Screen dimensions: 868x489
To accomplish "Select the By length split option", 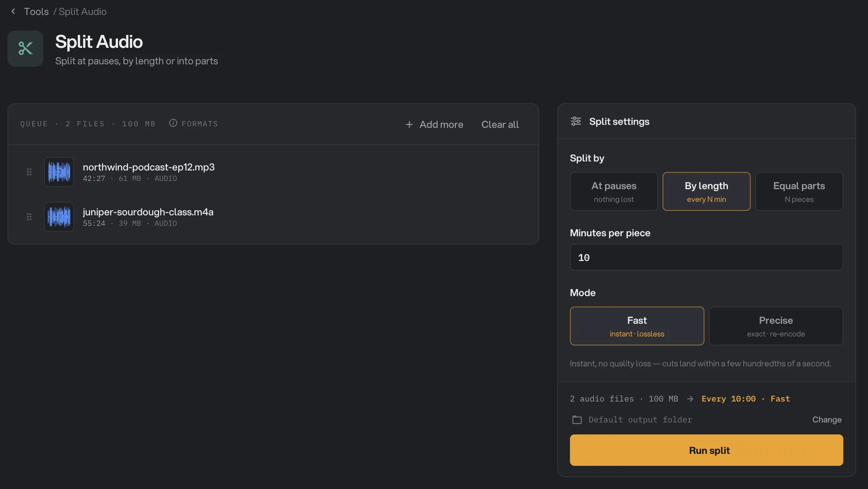I will point(706,191).
